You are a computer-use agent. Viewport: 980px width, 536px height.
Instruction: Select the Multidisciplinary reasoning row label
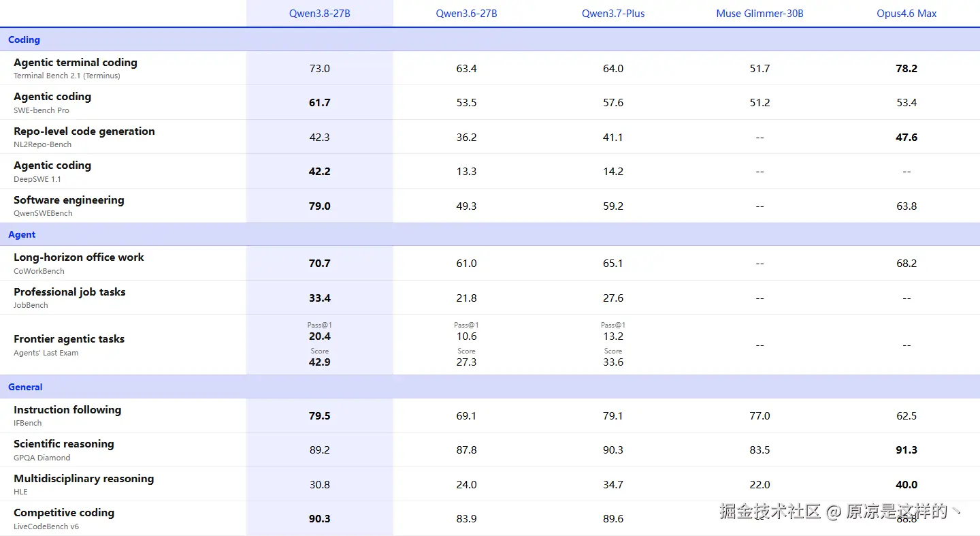click(x=84, y=479)
